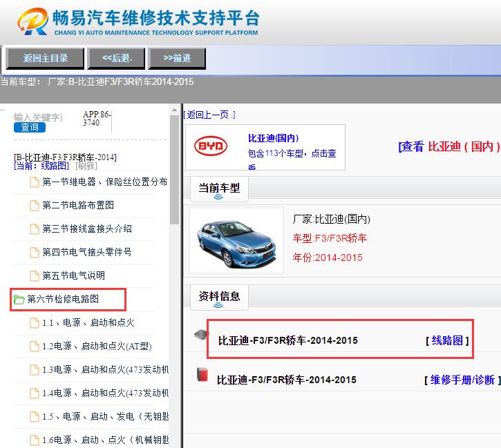The height and width of the screenshot is (448, 501).
Task: Go back with the <<后退 button
Action: [x=117, y=59]
